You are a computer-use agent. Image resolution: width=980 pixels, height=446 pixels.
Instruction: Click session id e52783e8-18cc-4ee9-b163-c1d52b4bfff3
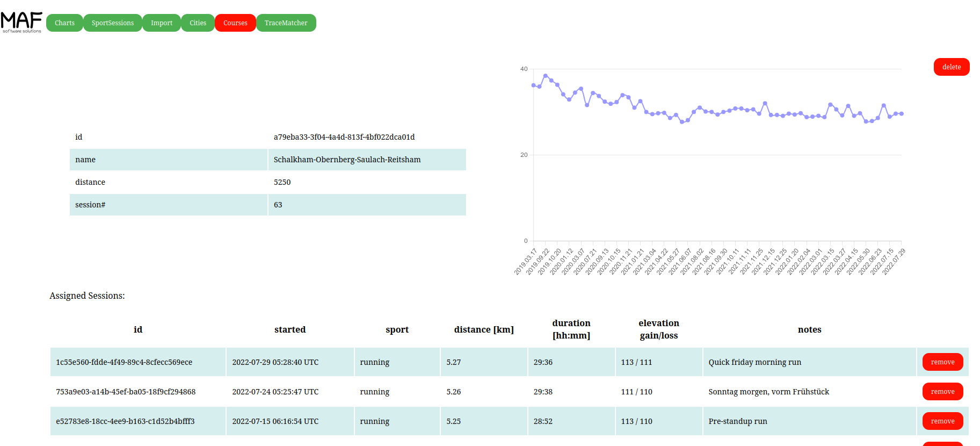coord(125,421)
